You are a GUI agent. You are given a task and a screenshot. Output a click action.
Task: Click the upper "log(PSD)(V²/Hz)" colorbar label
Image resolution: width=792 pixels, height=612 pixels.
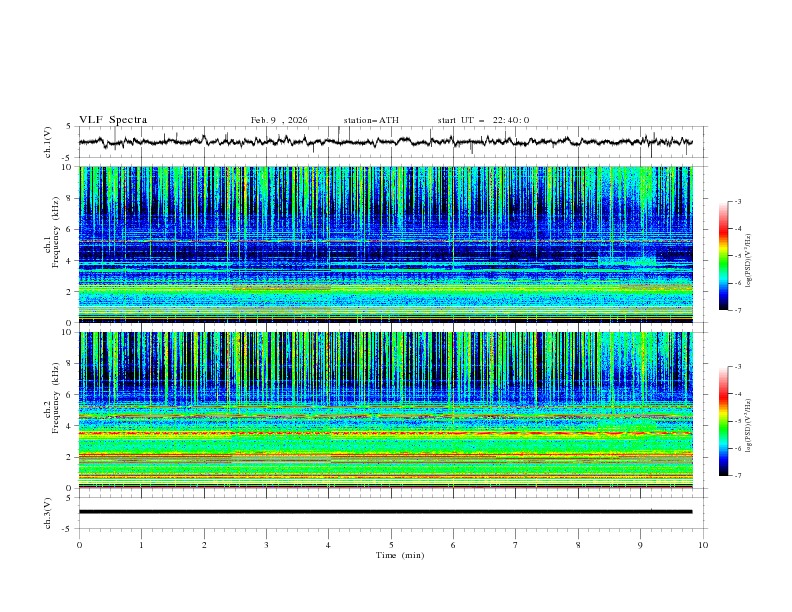click(749, 261)
